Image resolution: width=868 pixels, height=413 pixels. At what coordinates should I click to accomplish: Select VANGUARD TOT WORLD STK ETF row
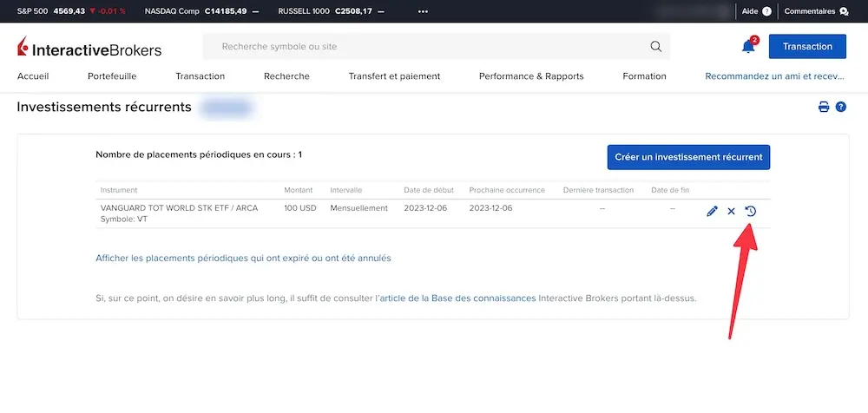click(433, 213)
